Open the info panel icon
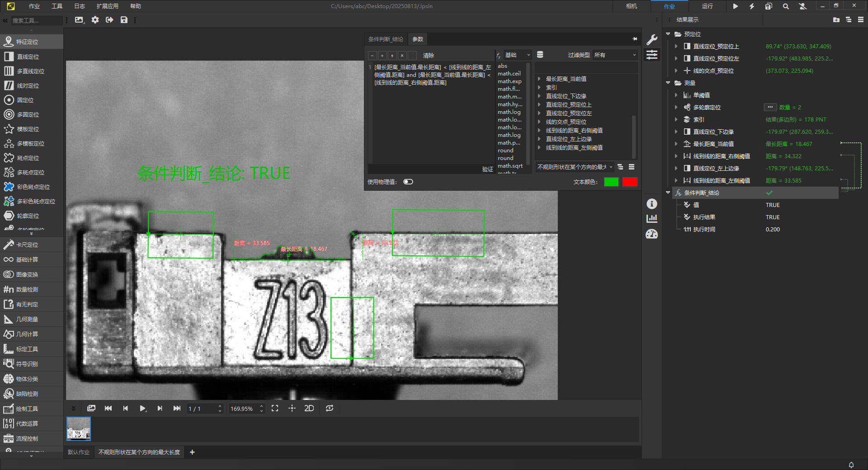 pos(651,204)
